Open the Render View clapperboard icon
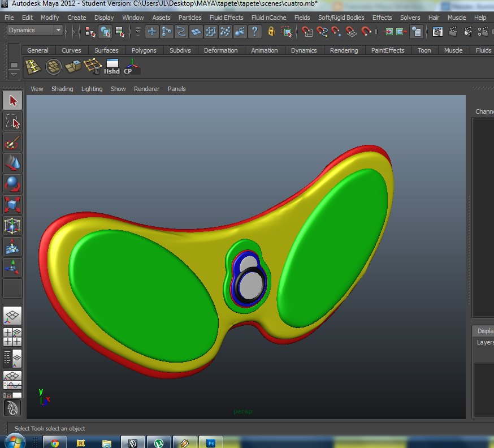 coord(437,32)
